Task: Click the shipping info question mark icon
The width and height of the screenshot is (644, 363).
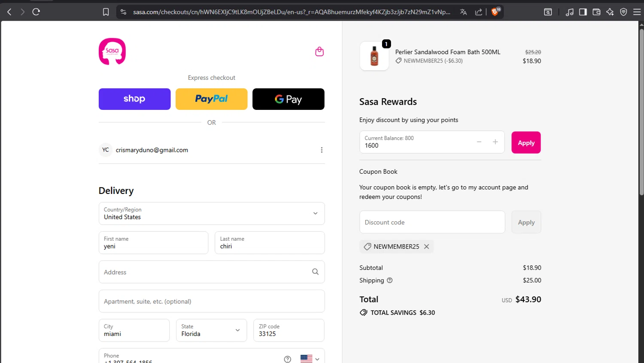Action: click(x=390, y=280)
